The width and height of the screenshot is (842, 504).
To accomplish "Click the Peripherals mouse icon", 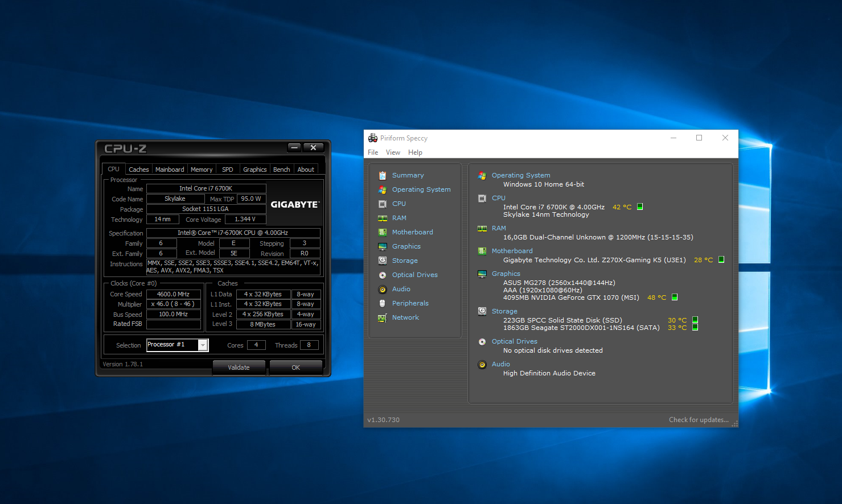I will click(x=383, y=304).
